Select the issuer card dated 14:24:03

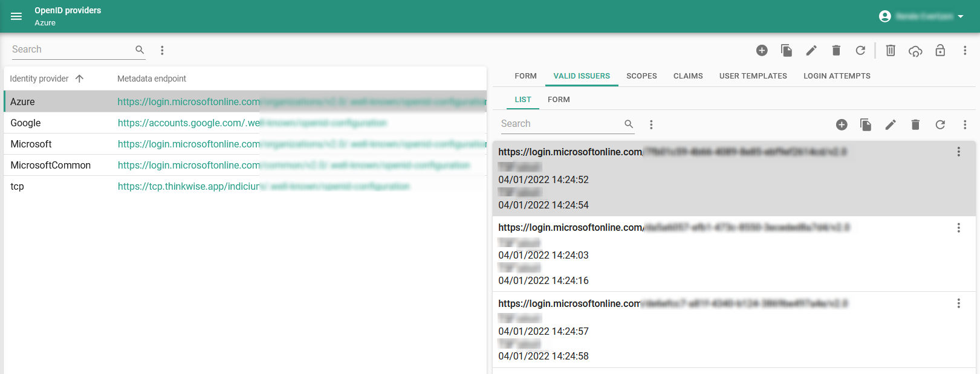pyautogui.click(x=734, y=254)
